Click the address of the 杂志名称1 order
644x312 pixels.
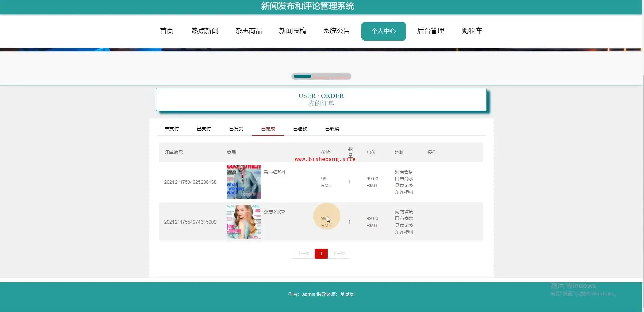[404, 182]
